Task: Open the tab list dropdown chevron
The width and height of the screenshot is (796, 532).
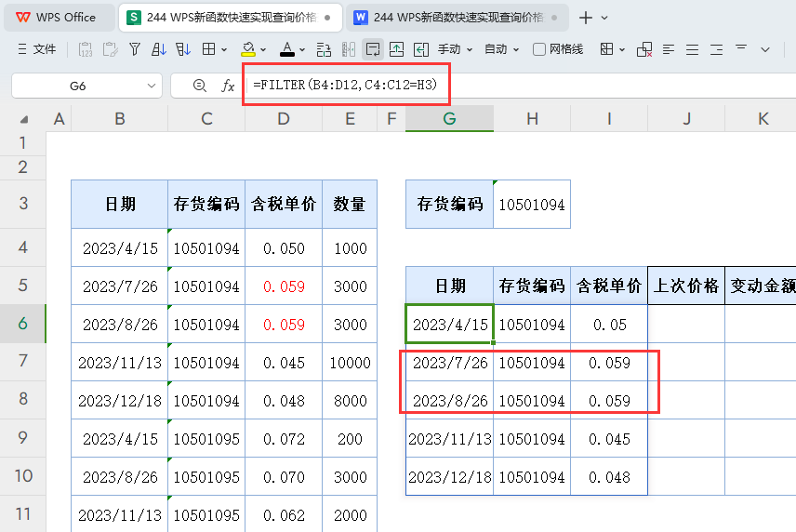Action: (604, 18)
